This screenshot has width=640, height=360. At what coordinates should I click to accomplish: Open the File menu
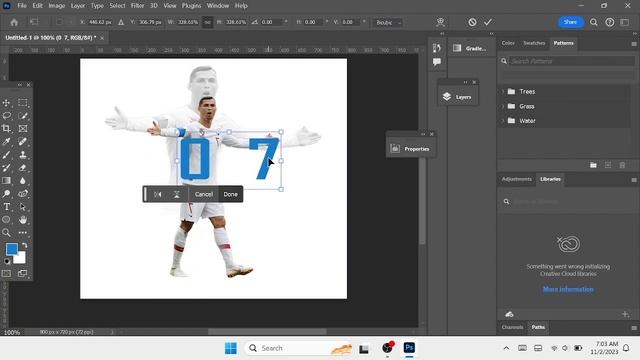click(22, 6)
